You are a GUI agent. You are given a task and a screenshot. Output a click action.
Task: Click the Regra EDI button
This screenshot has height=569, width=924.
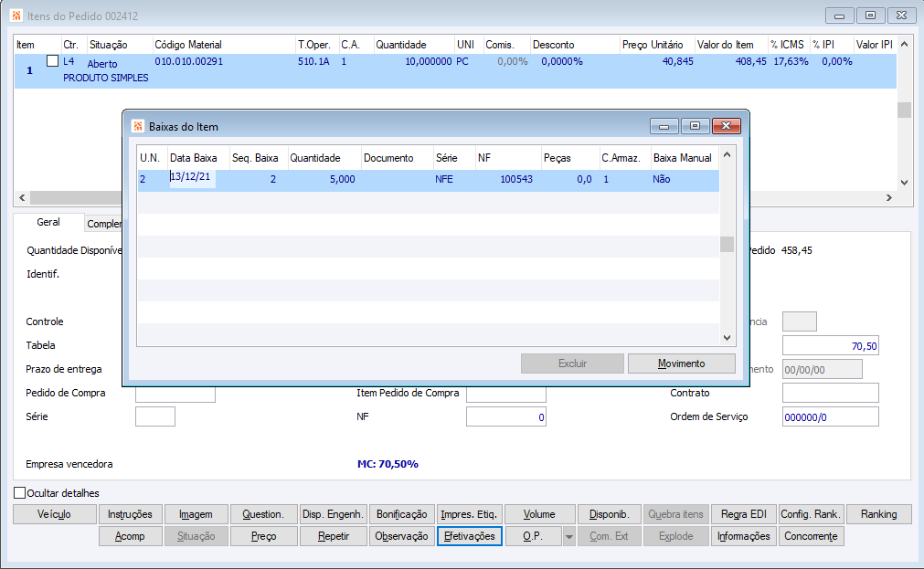click(x=744, y=514)
